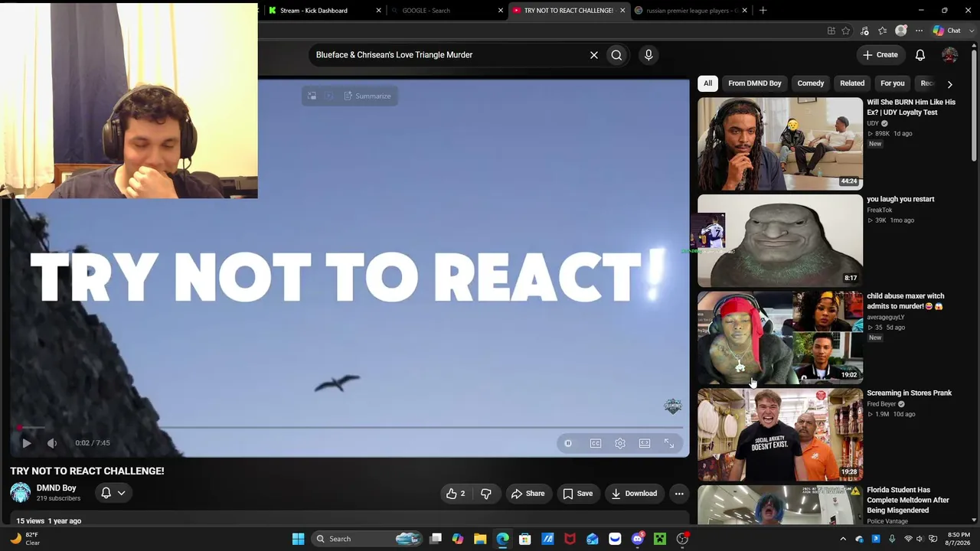Dislike the video with the thumbs-down button
The image size is (980, 551).
click(x=486, y=494)
